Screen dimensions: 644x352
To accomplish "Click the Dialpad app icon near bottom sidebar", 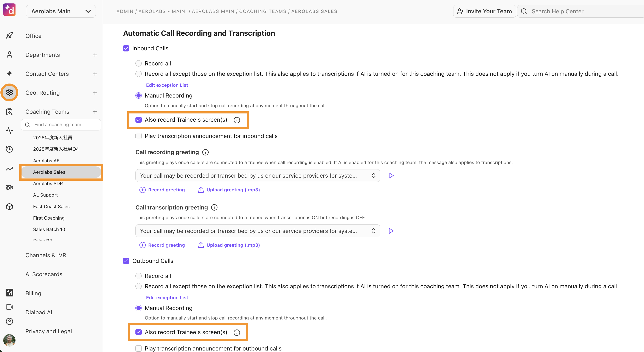I will [9, 293].
